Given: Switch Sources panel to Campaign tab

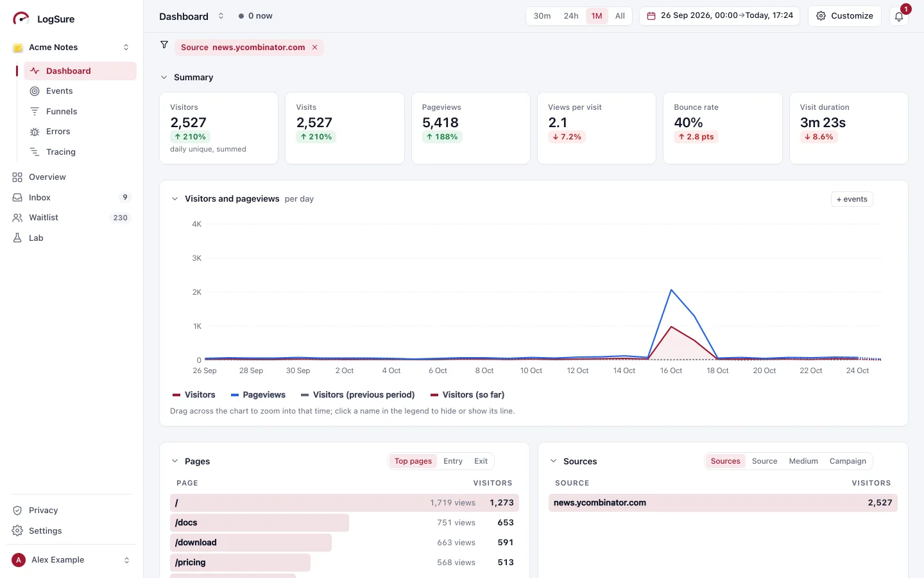Looking at the screenshot, I should pos(848,461).
